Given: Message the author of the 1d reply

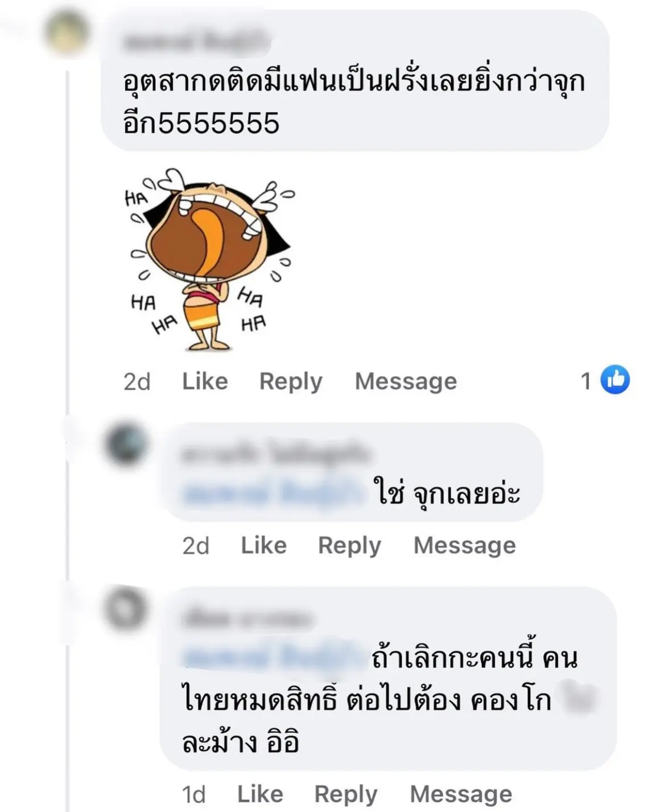Looking at the screenshot, I should coord(461,794).
